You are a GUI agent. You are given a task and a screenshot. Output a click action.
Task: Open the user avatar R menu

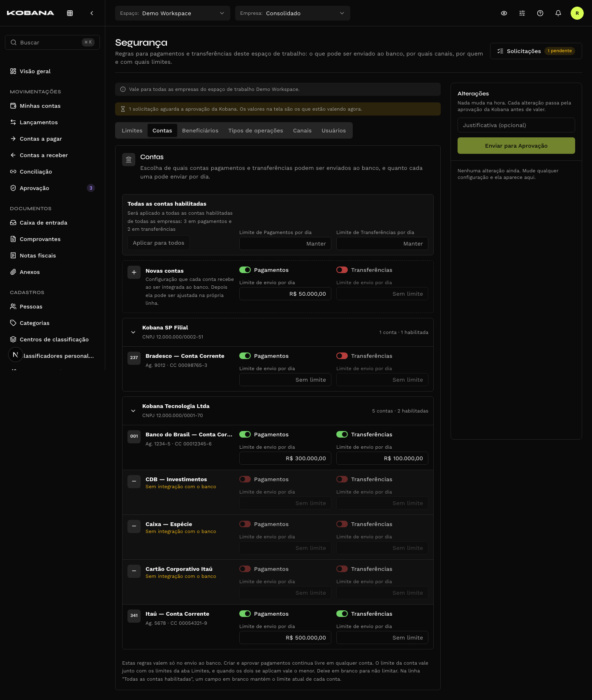coord(577,13)
